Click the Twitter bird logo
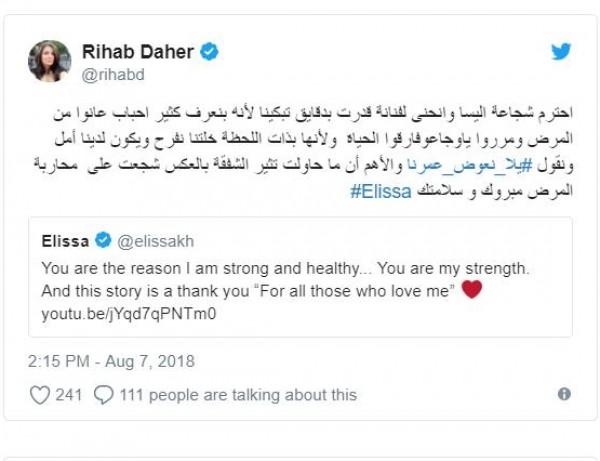Viewport: 600px width, 461px height. [x=561, y=52]
